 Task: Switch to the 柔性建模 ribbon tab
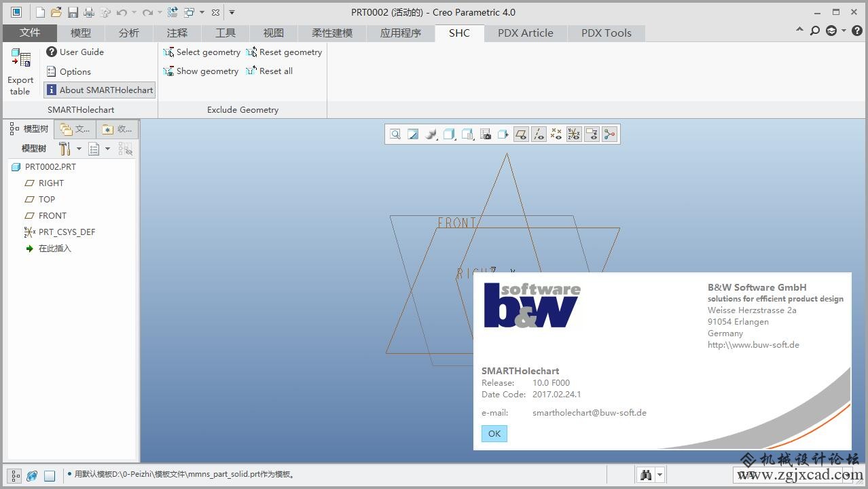[332, 33]
